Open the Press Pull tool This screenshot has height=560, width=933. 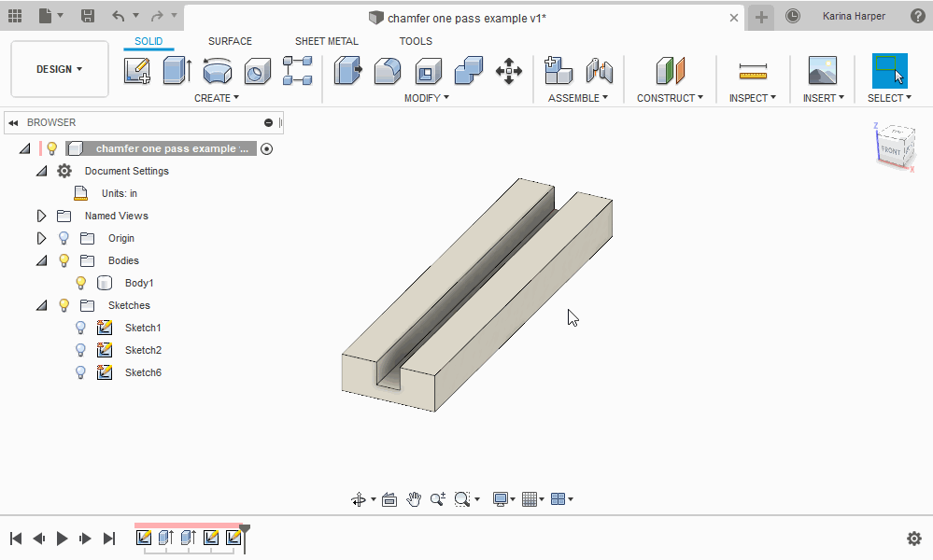347,70
